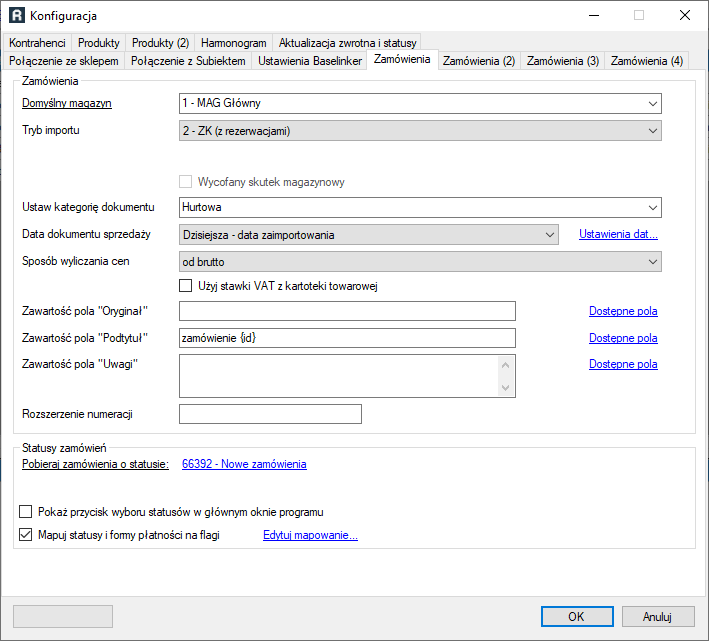Open the Zamówienia (4) tab
709x641 pixels.
(x=647, y=61)
